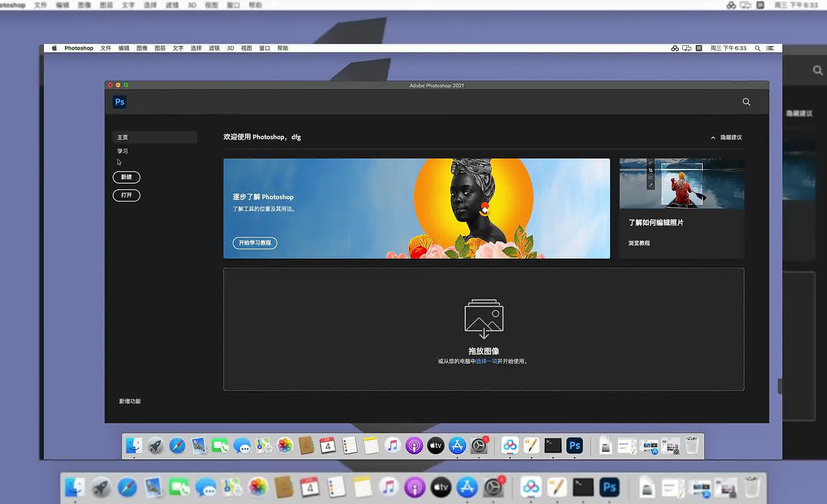Open Terminal from the sharp inner Dock
This screenshot has height=504, width=827.
click(553, 446)
